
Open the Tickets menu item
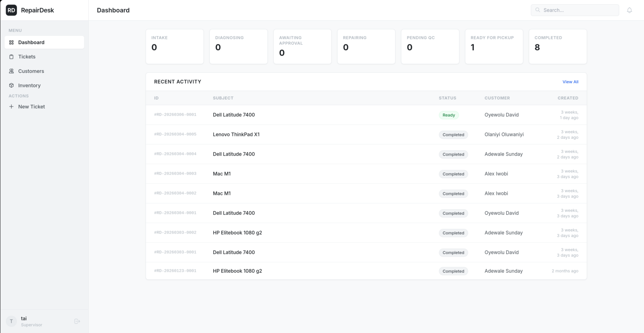(x=27, y=57)
